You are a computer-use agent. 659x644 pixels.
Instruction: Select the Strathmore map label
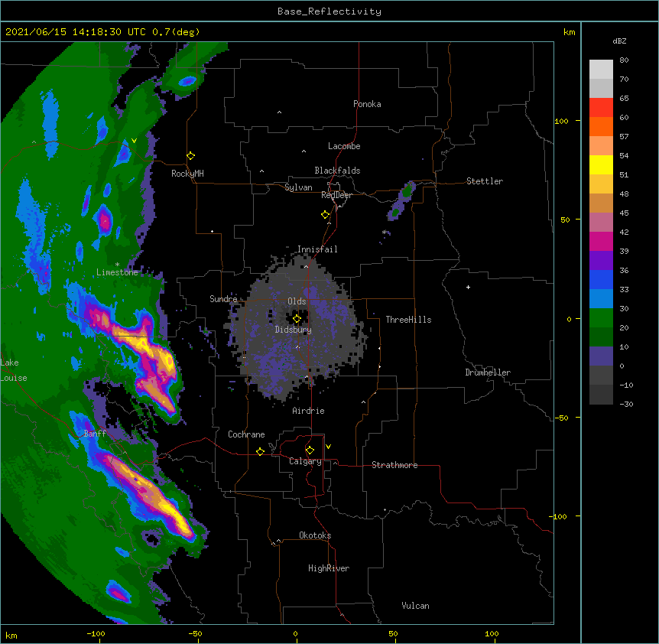point(394,465)
